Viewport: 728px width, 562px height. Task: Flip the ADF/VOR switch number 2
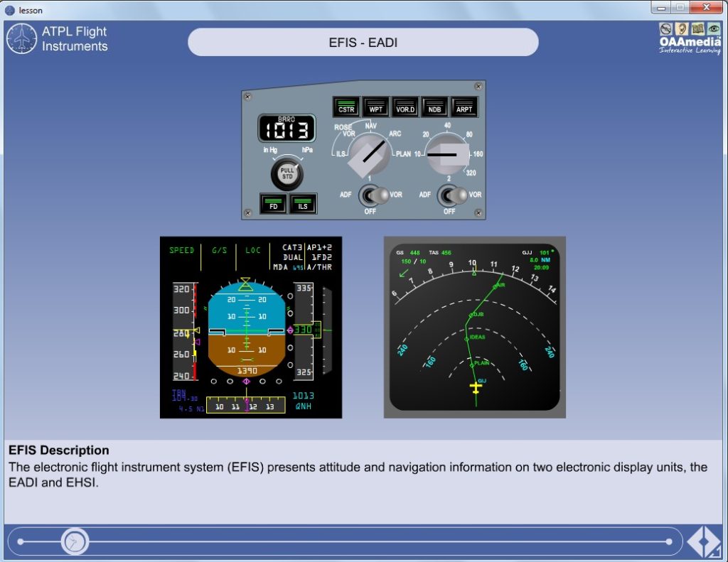tap(452, 195)
